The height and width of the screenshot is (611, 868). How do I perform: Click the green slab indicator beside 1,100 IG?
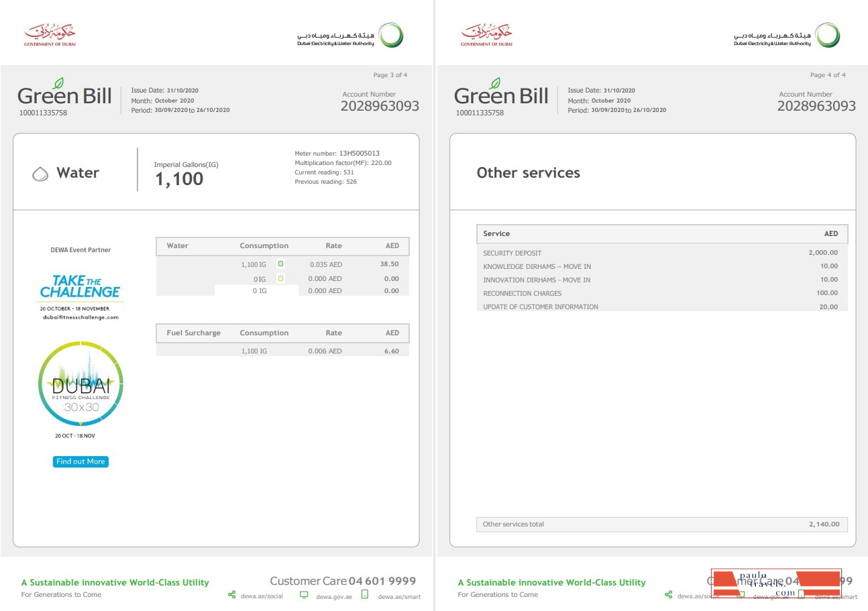(280, 264)
